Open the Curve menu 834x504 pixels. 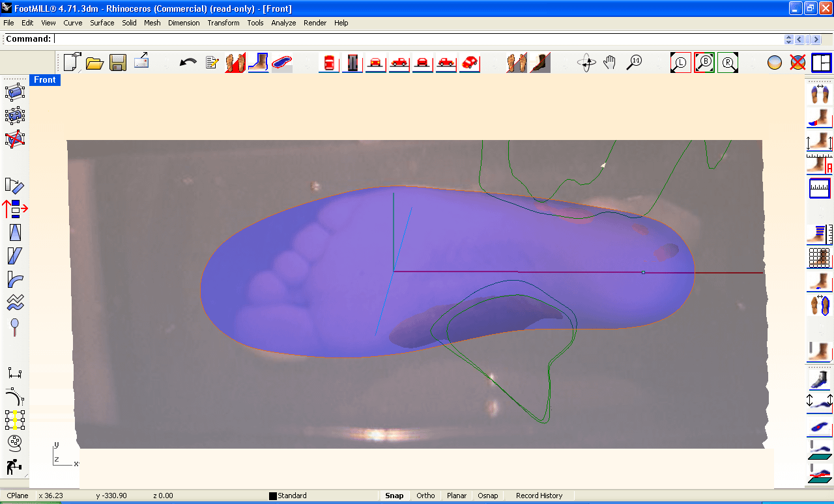click(73, 23)
